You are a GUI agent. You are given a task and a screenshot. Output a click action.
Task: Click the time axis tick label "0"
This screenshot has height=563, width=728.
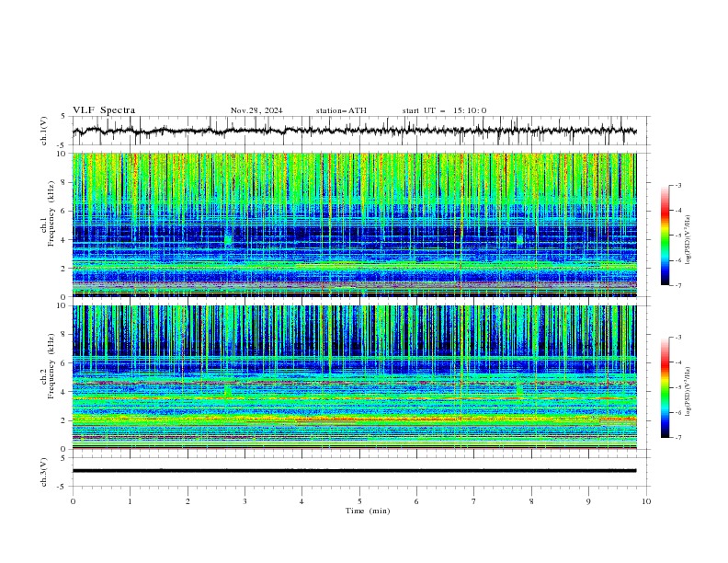[x=73, y=501]
